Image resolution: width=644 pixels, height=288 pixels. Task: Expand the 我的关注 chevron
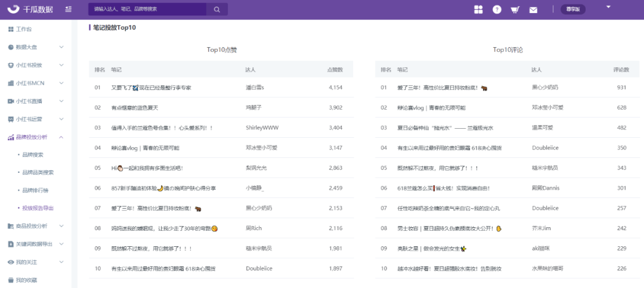(61, 262)
